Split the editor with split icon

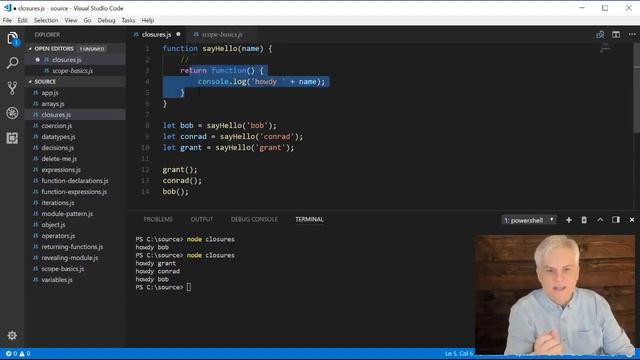(616, 35)
